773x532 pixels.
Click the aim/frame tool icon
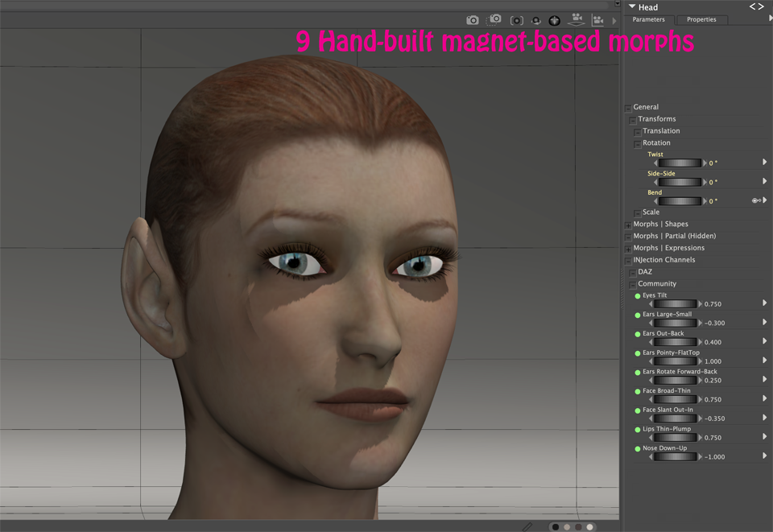pos(517,19)
